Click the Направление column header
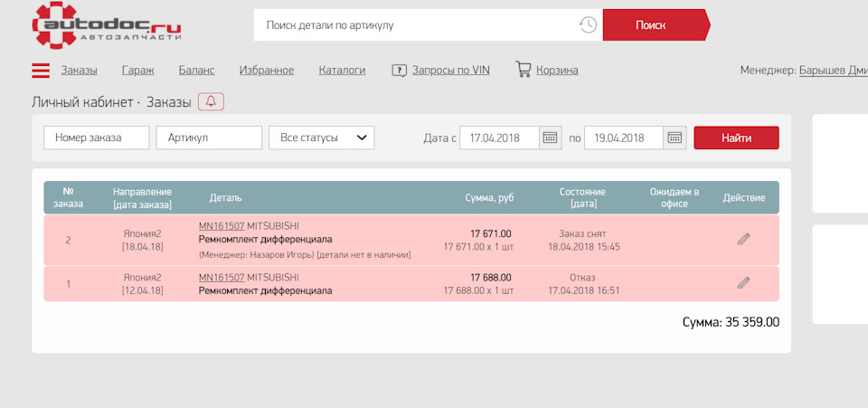 (142, 197)
